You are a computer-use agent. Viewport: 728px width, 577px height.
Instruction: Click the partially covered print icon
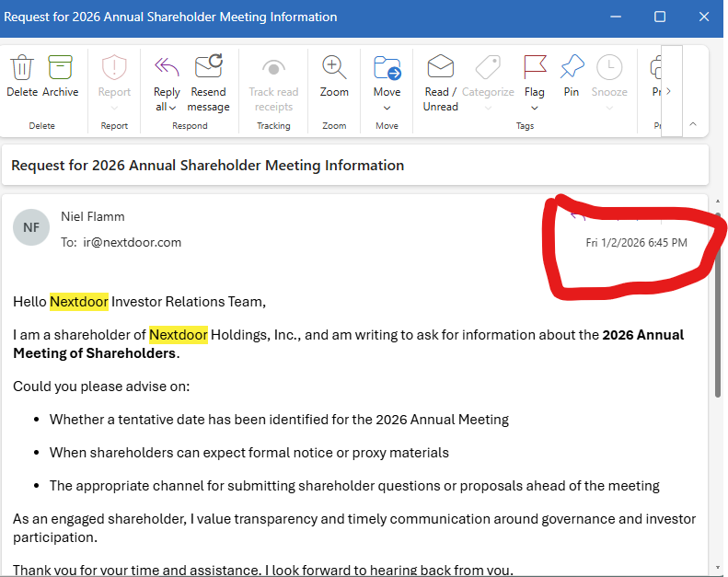pyautogui.click(x=655, y=68)
